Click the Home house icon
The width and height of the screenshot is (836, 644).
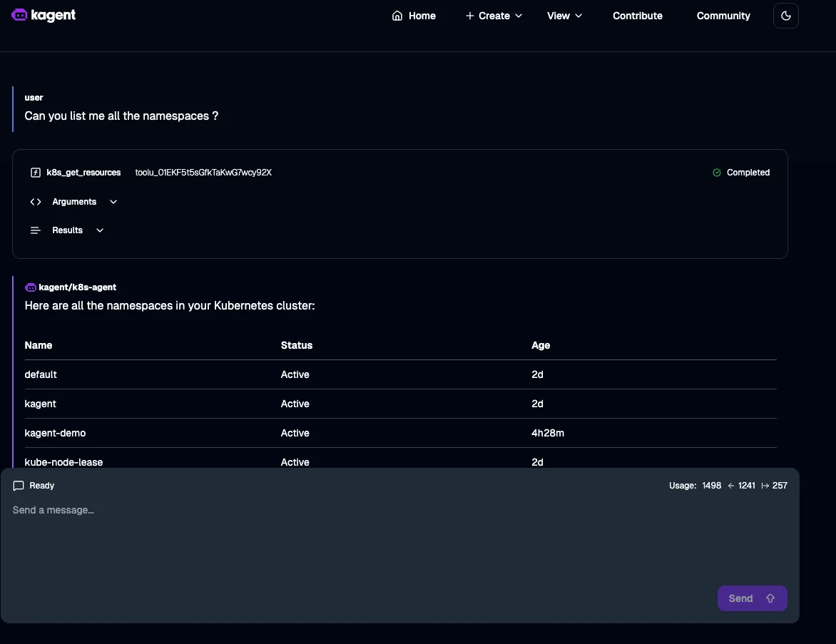point(397,16)
